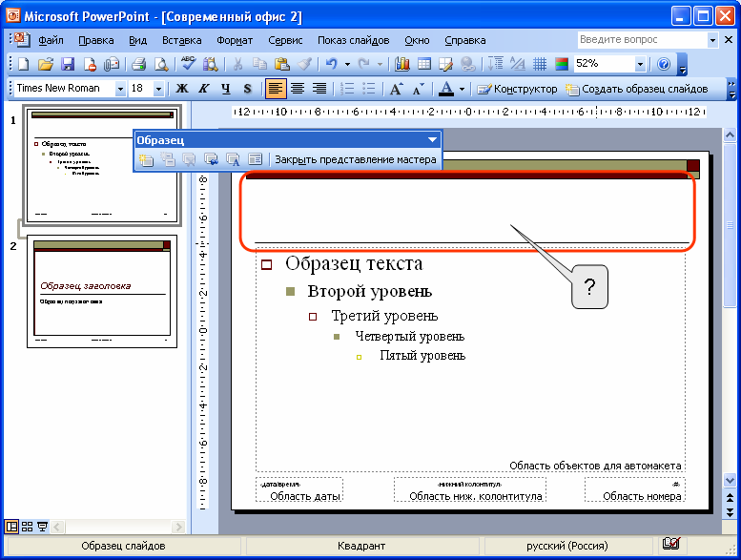Toggle numbered list formatting
The width and height of the screenshot is (741, 560).
click(x=347, y=89)
